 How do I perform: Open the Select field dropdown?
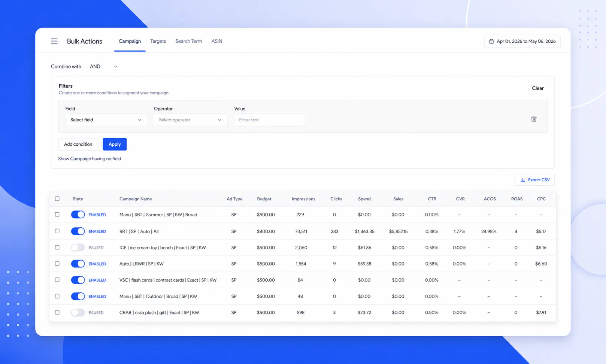pos(106,120)
